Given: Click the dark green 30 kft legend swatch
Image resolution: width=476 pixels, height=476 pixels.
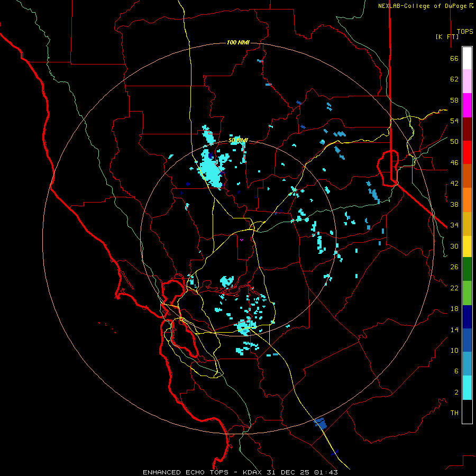Looking at the screenshot, I should click(x=467, y=269).
